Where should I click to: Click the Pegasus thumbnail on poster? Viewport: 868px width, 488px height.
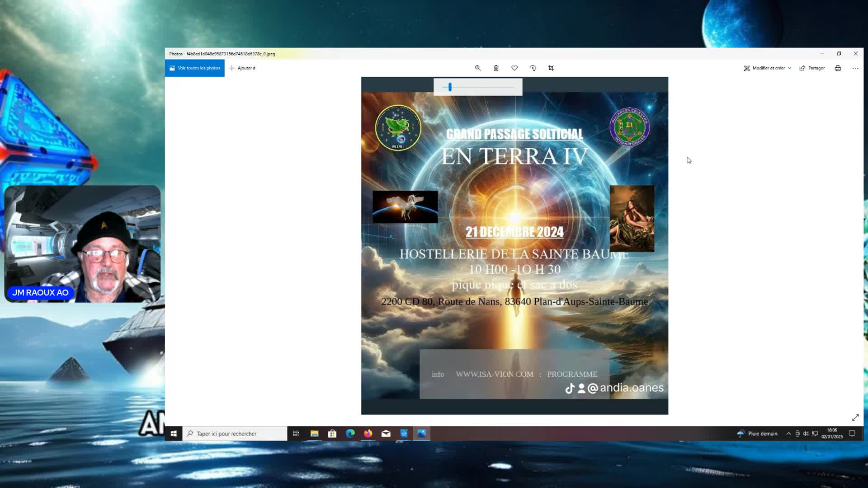pos(405,207)
